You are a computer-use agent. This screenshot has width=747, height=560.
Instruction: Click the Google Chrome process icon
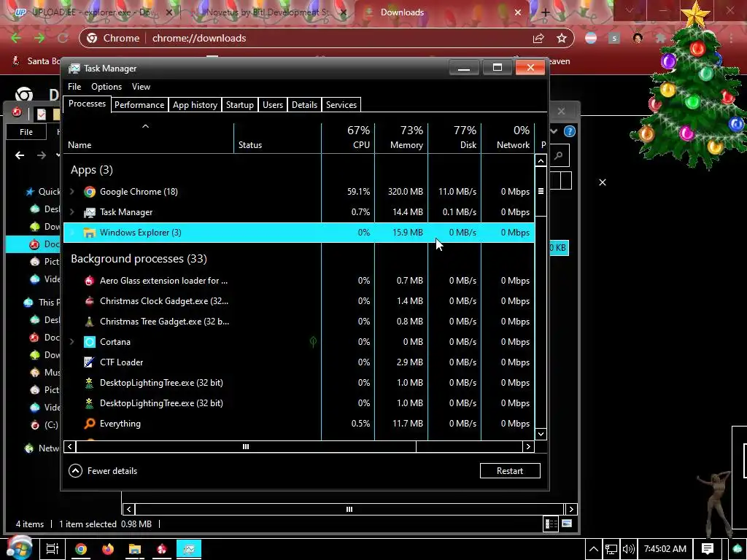[x=89, y=192]
